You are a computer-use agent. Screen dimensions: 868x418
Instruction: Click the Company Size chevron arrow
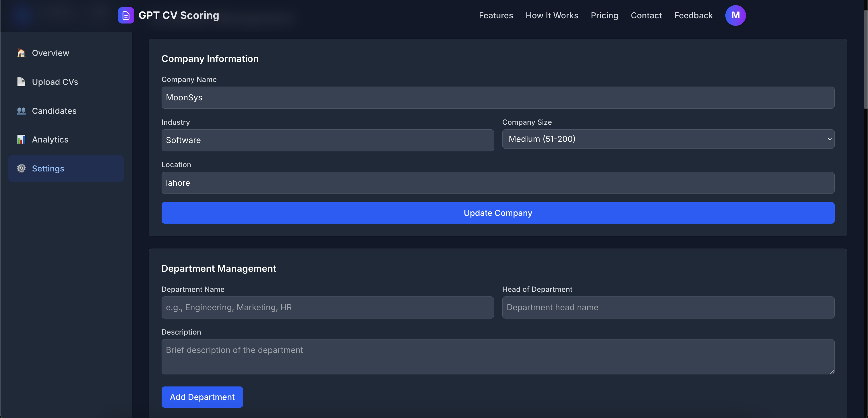(830, 139)
